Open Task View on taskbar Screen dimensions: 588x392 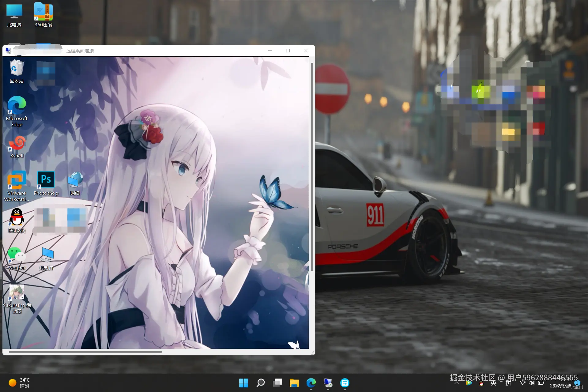(x=277, y=383)
